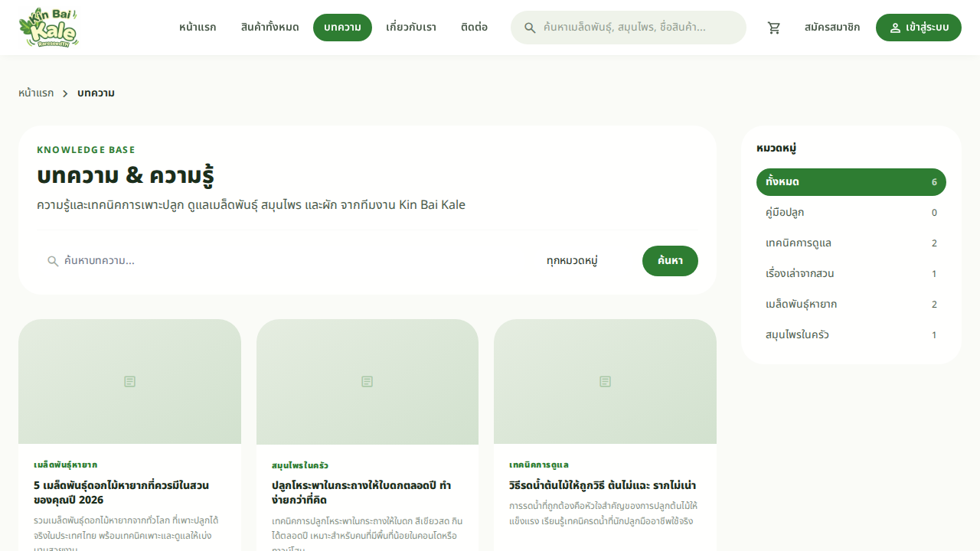Click the second article's placeholder image icon
The image size is (980, 551).
tap(367, 381)
